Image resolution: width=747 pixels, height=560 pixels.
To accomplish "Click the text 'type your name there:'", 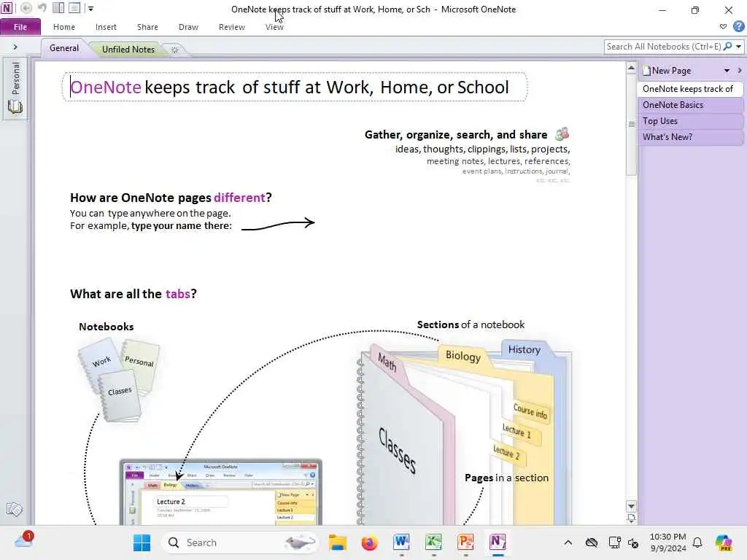I will tap(182, 226).
